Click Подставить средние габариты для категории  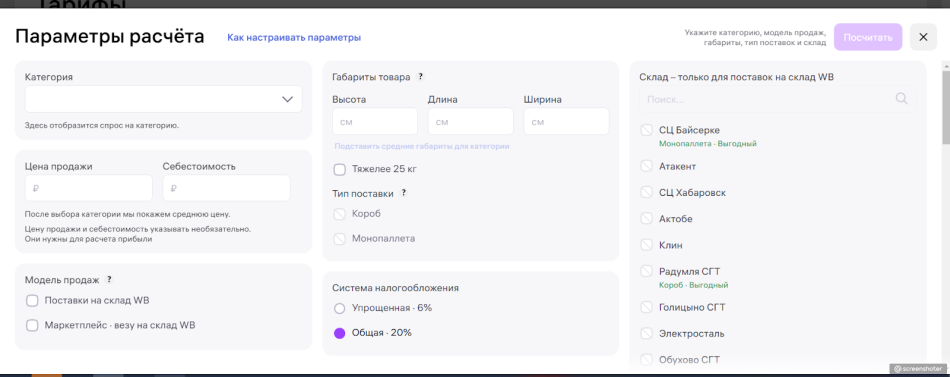tap(422, 146)
